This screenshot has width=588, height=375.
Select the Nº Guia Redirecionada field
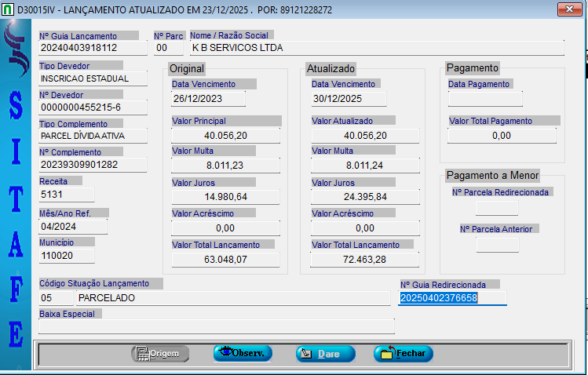click(452, 298)
